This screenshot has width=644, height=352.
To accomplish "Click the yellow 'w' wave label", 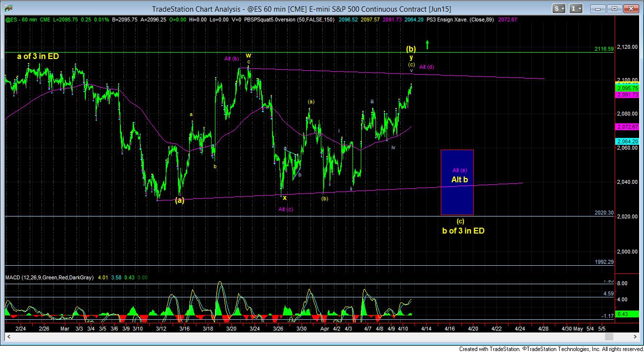I will coord(248,56).
